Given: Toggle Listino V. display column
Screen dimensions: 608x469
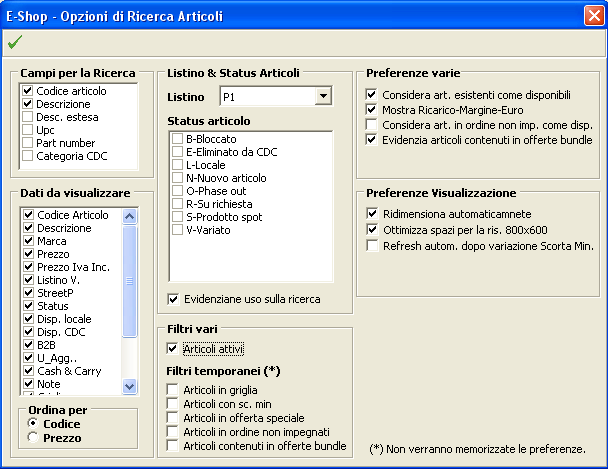Looking at the screenshot, I should (29, 279).
